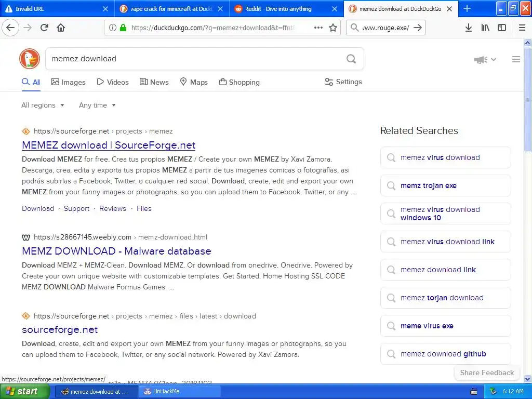
Task: Click the Download sitelink
Action: (x=38, y=209)
